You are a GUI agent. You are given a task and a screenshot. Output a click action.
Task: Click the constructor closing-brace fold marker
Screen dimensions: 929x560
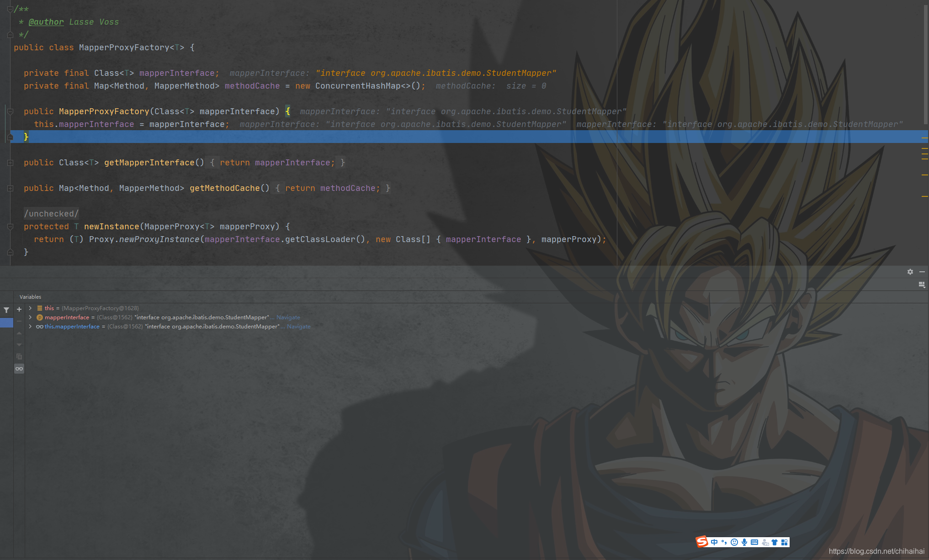pos(10,137)
